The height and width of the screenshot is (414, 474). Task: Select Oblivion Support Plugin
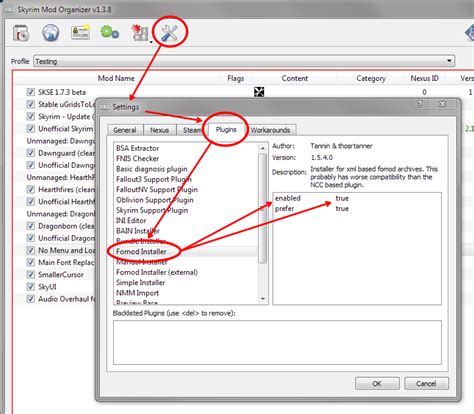(x=155, y=200)
